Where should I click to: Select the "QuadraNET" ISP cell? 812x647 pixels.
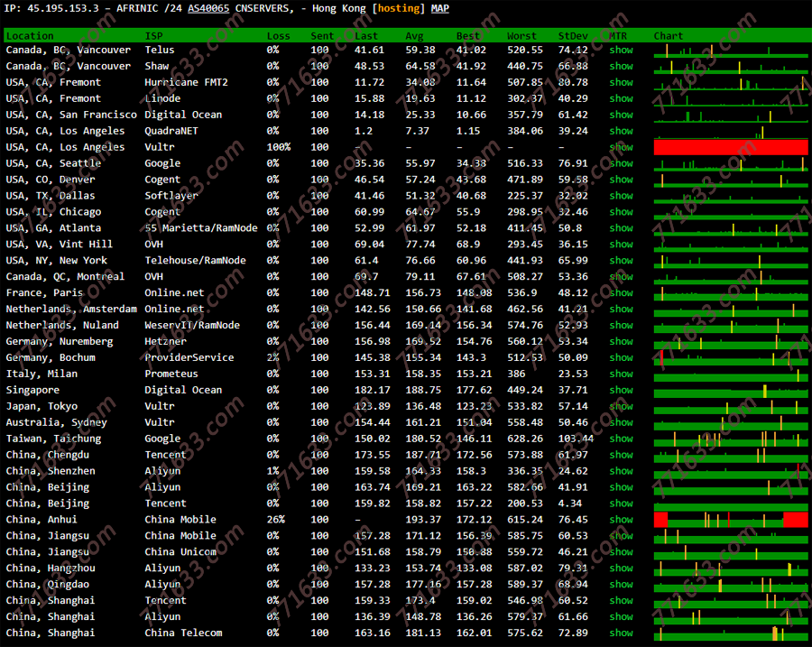tap(171, 131)
